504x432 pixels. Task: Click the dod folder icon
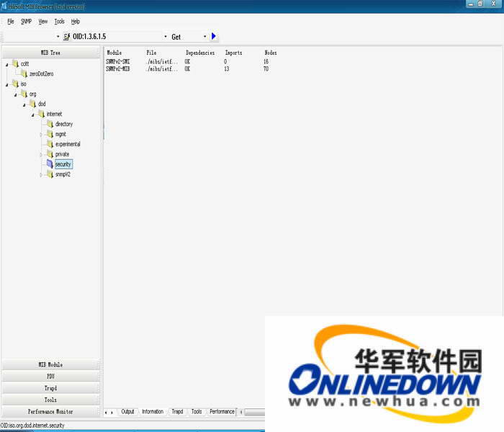tap(33, 104)
